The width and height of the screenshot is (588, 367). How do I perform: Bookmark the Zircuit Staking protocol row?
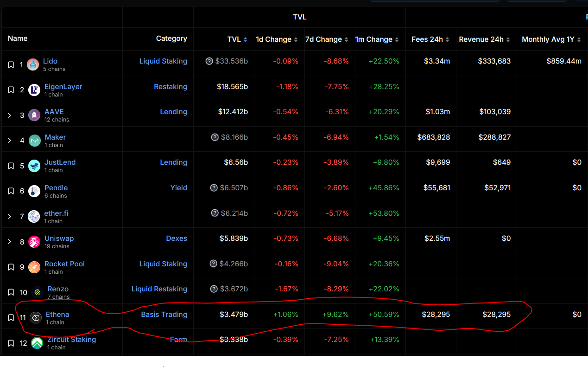tap(11, 343)
